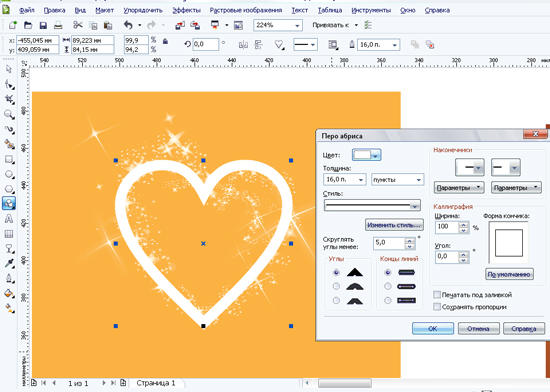
Task: Open the Outline pen tool flyout
Action: pos(9,279)
